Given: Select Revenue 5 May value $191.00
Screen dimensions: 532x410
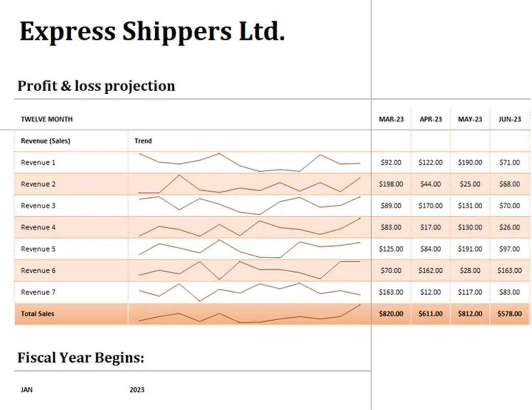Looking at the screenshot, I should click(x=470, y=249).
